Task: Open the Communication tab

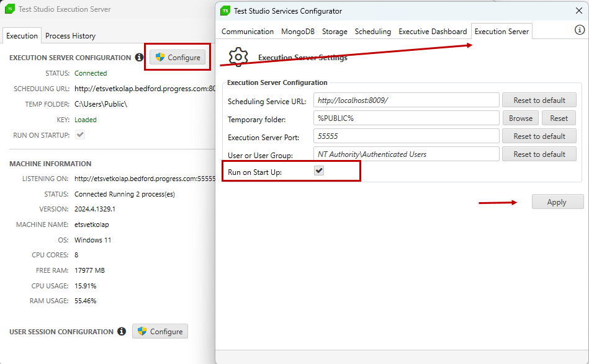Action: [248, 32]
